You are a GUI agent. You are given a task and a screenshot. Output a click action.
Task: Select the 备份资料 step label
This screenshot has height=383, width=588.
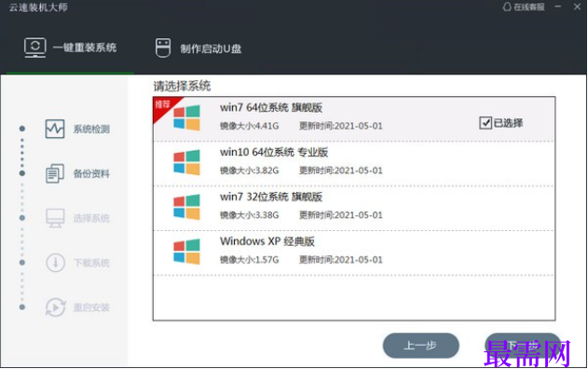[x=91, y=173]
